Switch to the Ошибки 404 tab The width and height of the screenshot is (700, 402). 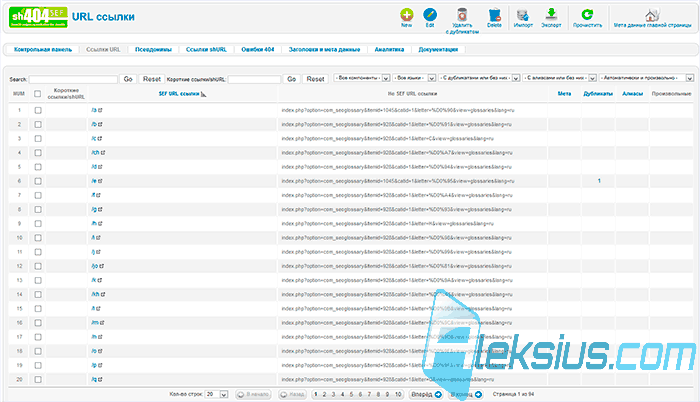click(x=258, y=50)
